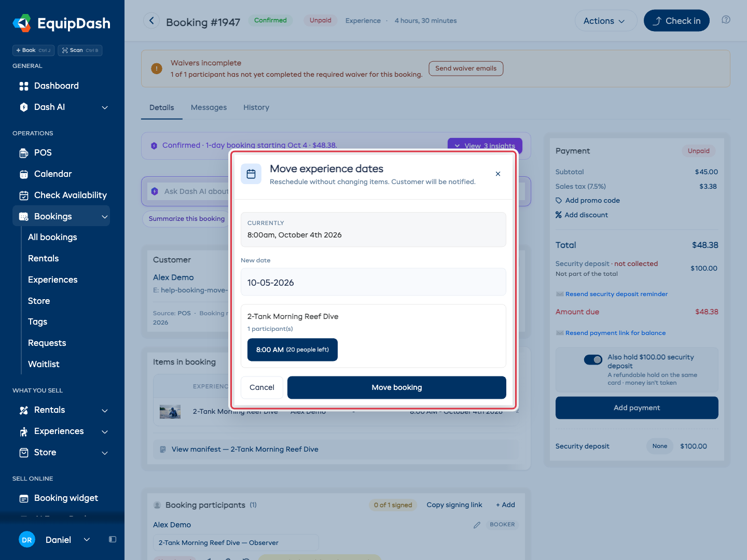The width and height of the screenshot is (747, 560).
Task: Click the Check in button
Action: [676, 21]
